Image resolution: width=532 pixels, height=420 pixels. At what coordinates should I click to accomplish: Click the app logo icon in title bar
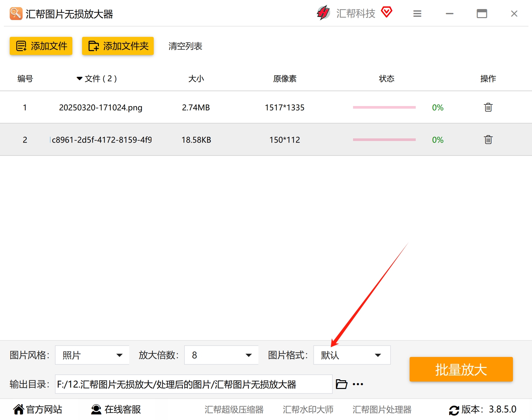[16, 14]
